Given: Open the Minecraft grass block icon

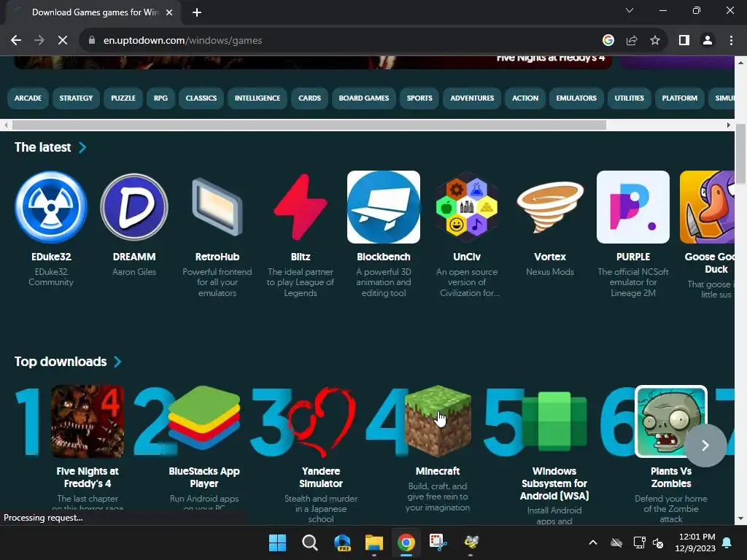Looking at the screenshot, I should point(438,421).
